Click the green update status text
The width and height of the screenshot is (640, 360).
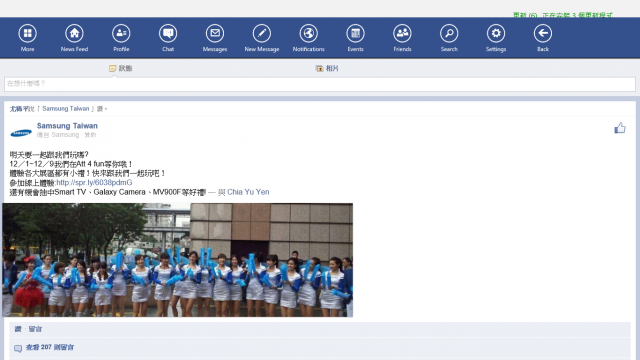[x=563, y=15]
